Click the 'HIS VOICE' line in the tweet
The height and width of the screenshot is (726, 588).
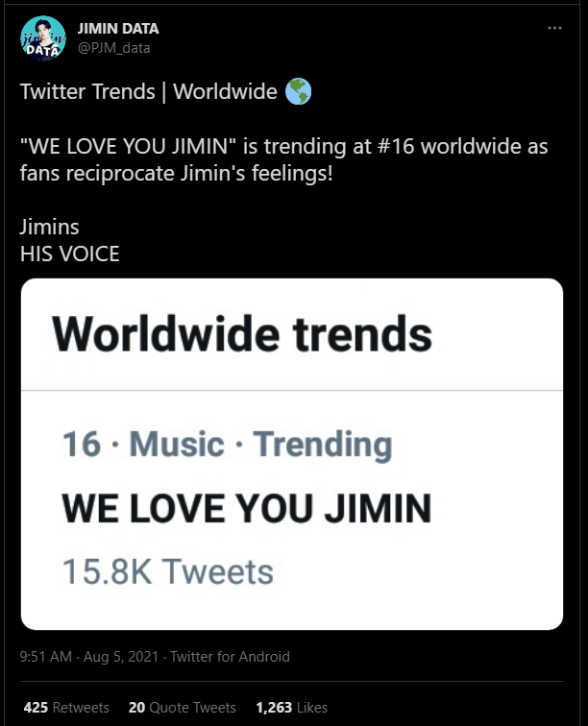pyautogui.click(x=70, y=254)
